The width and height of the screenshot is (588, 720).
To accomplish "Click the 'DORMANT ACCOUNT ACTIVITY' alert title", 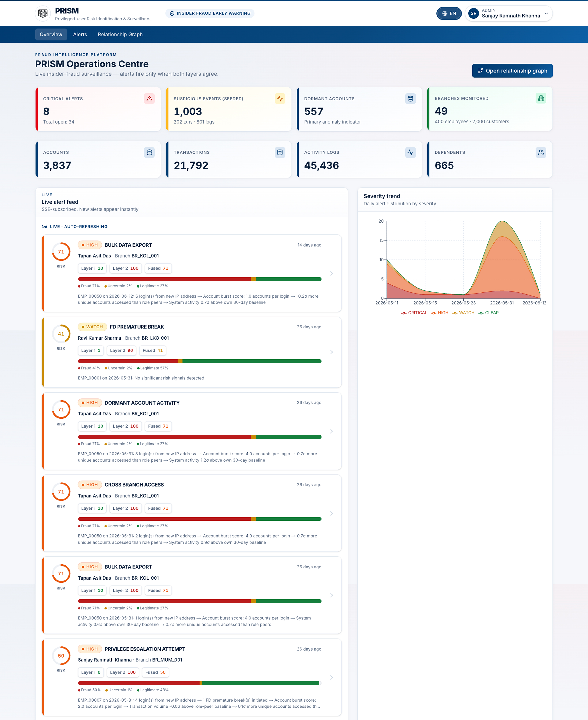I will pyautogui.click(x=142, y=403).
